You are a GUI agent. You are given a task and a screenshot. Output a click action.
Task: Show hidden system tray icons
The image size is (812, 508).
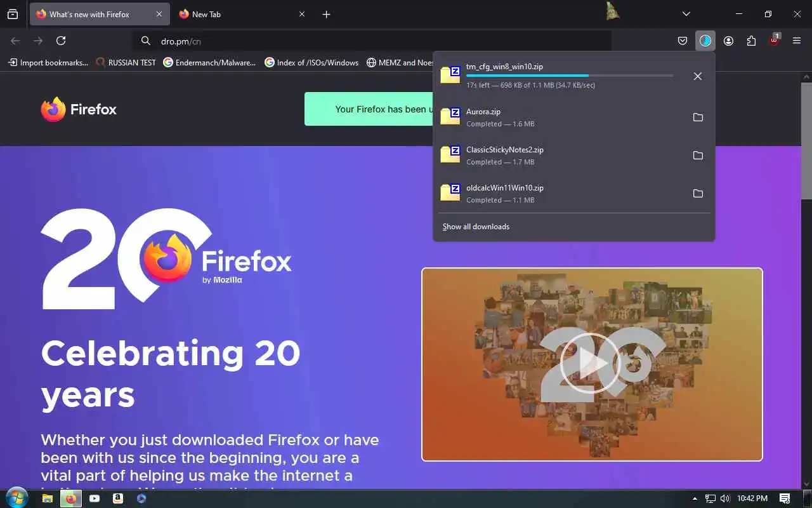[x=695, y=498]
